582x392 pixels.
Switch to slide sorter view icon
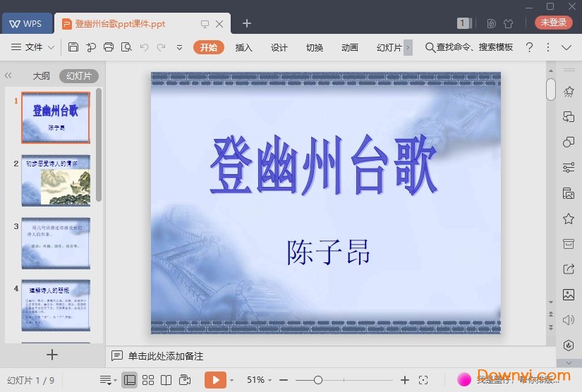click(147, 380)
